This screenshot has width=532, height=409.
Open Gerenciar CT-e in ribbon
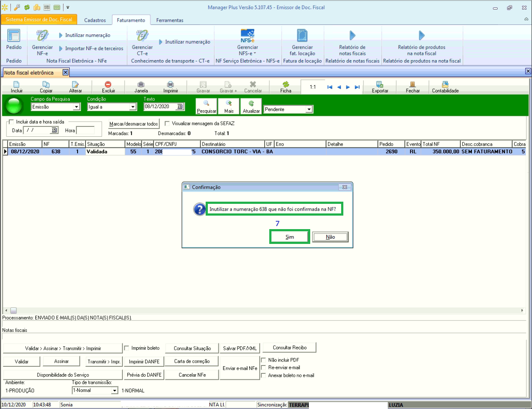[x=142, y=36]
